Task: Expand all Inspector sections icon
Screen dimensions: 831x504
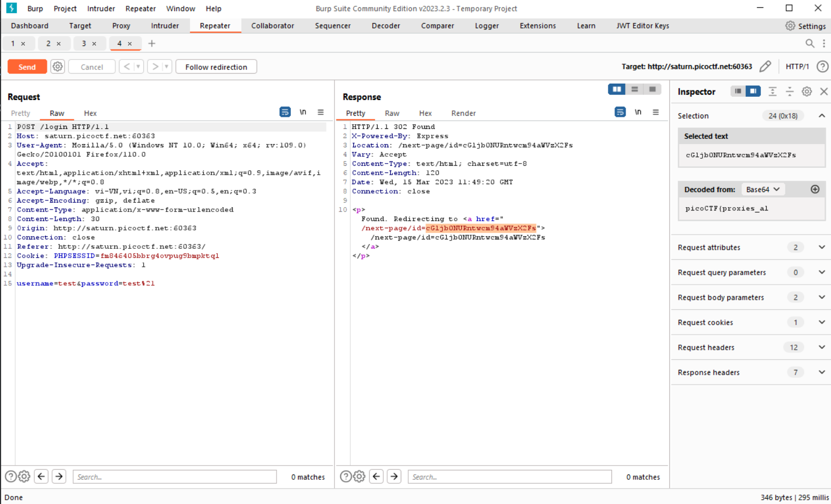Action: tap(772, 92)
